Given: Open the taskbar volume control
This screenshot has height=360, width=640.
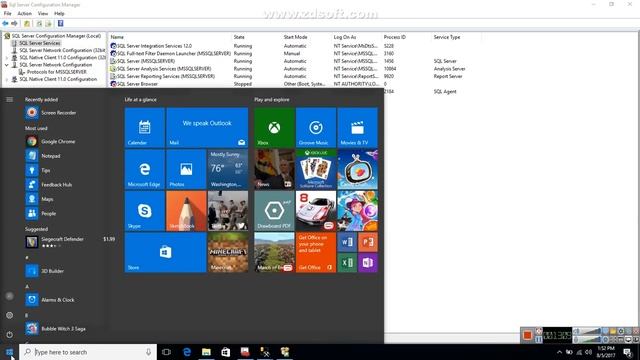Looking at the screenshot, I should 588,352.
